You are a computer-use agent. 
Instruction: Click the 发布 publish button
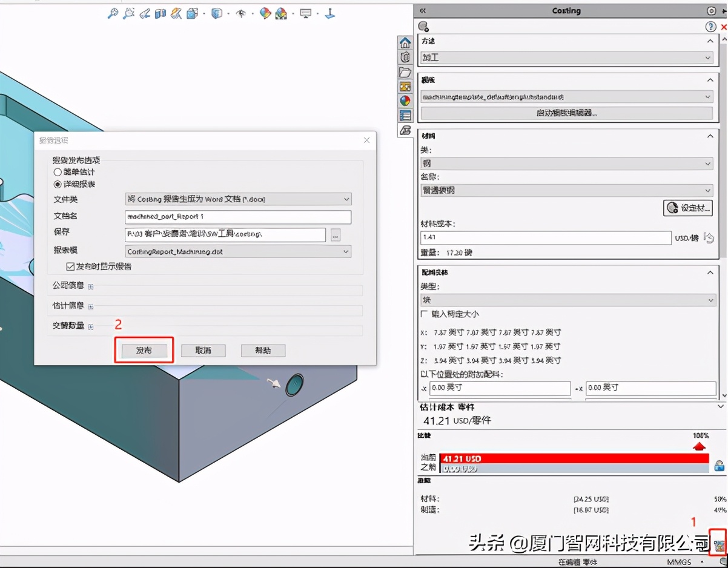[x=144, y=350]
